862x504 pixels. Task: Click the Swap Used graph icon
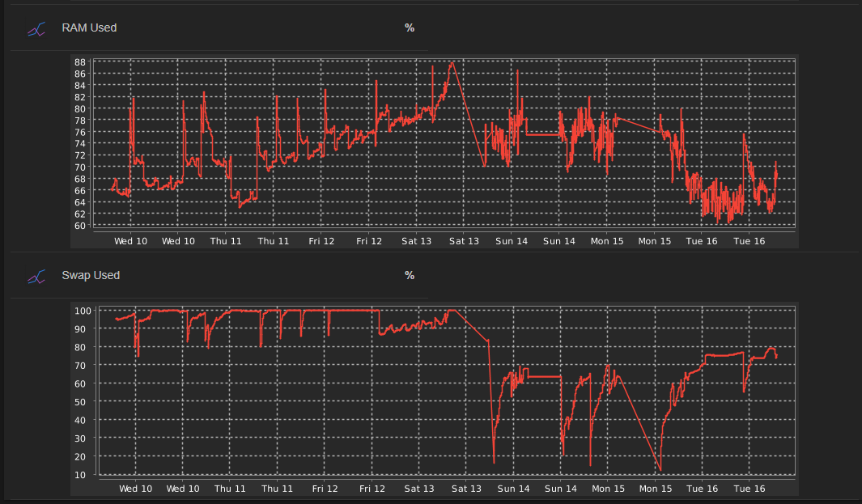pos(36,277)
